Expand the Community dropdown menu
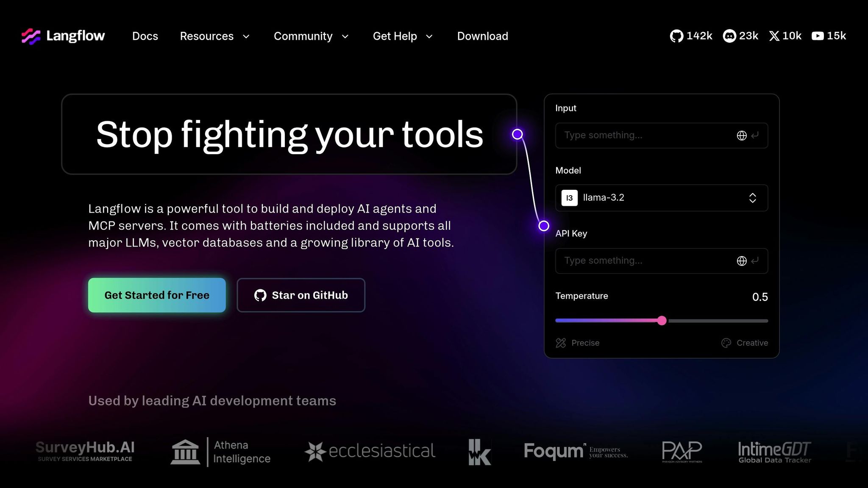868x488 pixels. pyautogui.click(x=311, y=36)
